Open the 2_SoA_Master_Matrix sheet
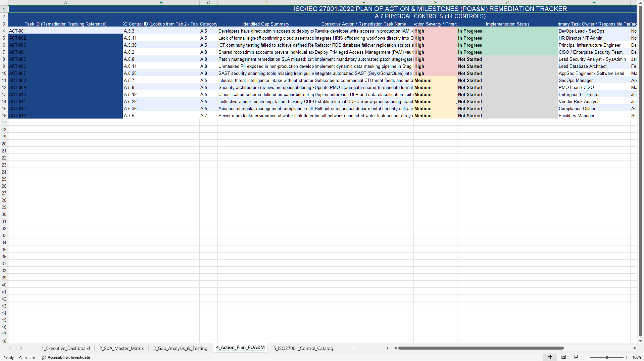Image resolution: width=644 pixels, height=361 pixels. 121,348
